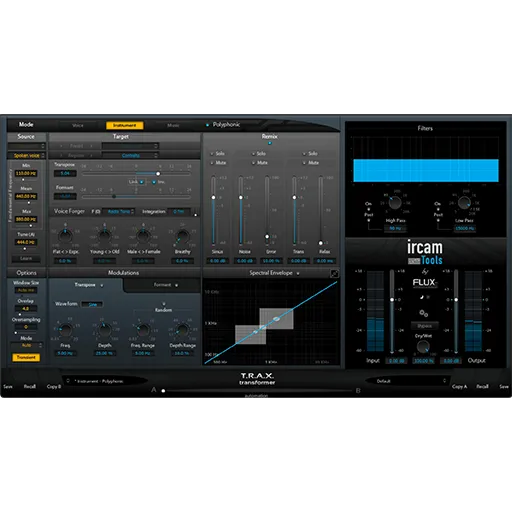
Task: Open the settings gears icon
Action: [x=424, y=313]
